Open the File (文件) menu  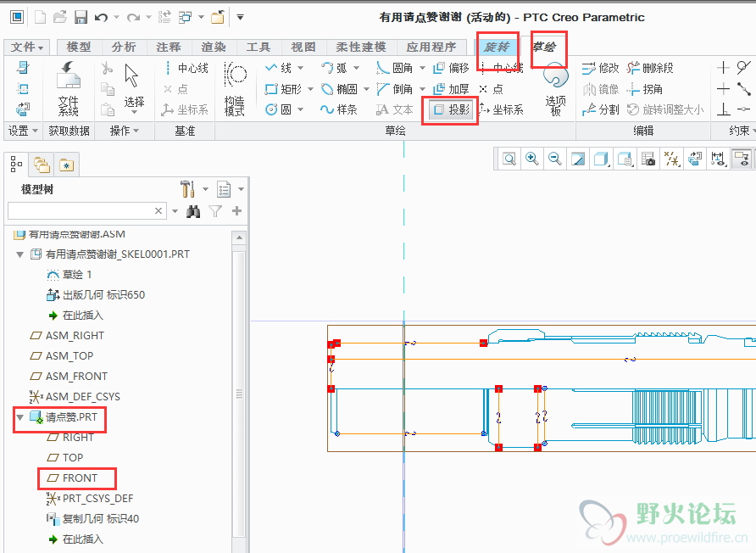(27, 47)
